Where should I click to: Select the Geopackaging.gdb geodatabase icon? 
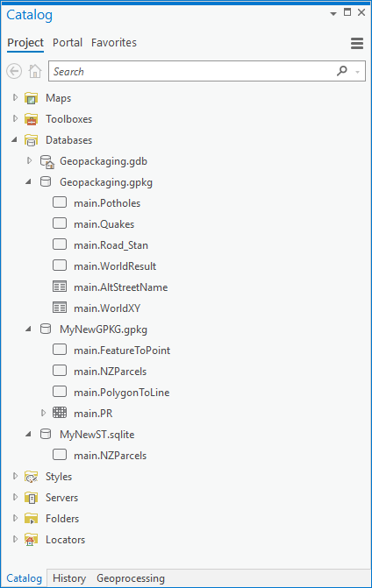point(46,161)
